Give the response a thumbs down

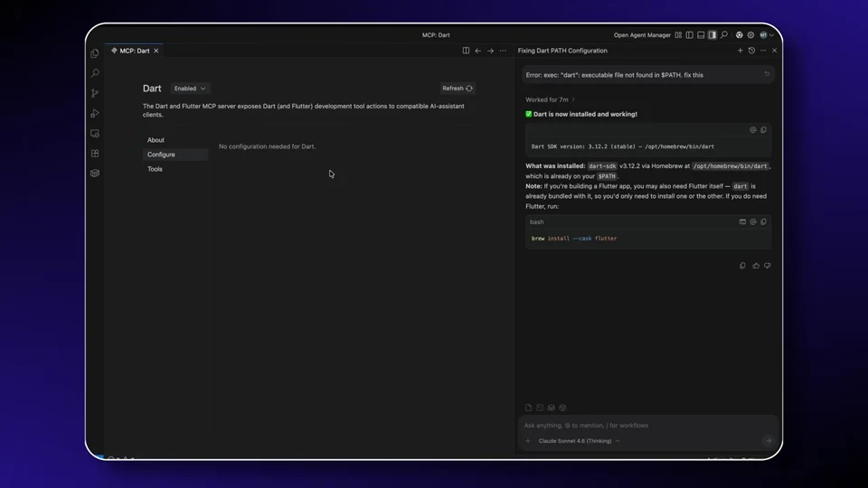768,266
